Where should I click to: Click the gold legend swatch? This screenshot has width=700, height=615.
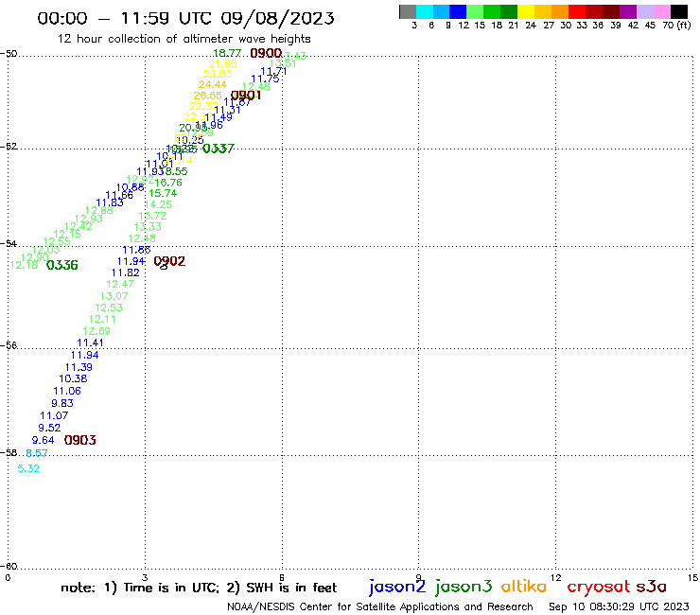(543, 11)
